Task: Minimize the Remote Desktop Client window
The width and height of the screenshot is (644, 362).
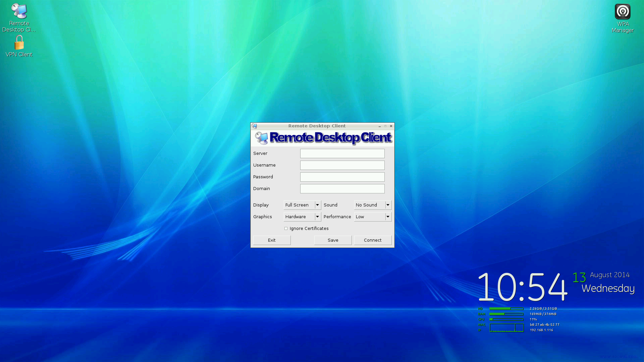Action: (x=380, y=126)
